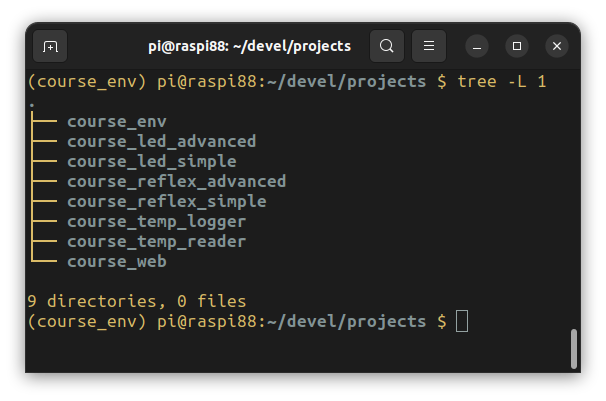Click on course_temp_reader directory name
Image resolution: width=606 pixels, height=401 pixels.
[x=156, y=242]
